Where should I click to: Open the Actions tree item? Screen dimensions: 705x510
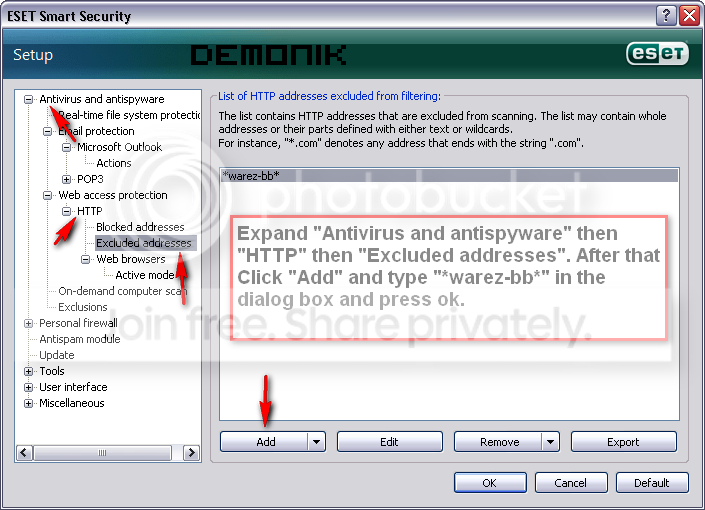coord(114,163)
